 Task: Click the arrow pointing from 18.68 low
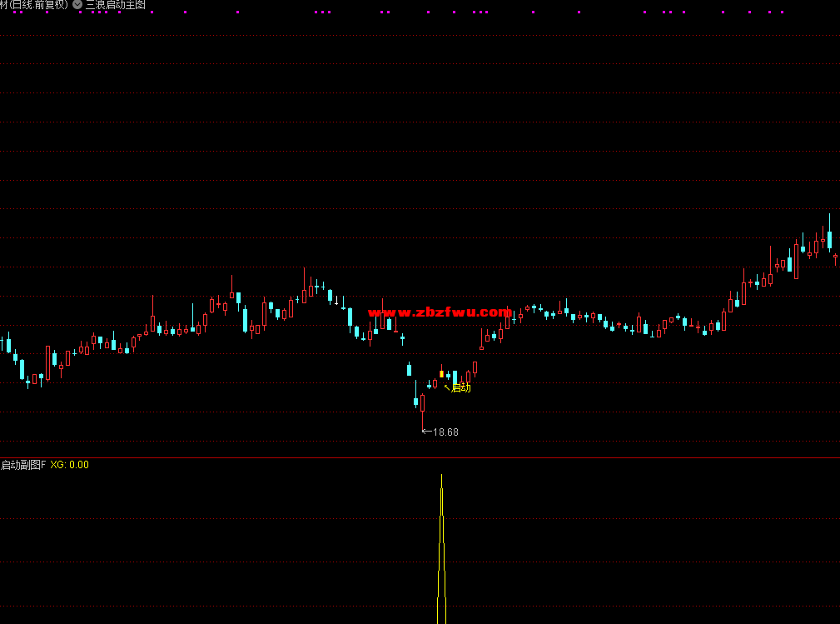(x=427, y=432)
